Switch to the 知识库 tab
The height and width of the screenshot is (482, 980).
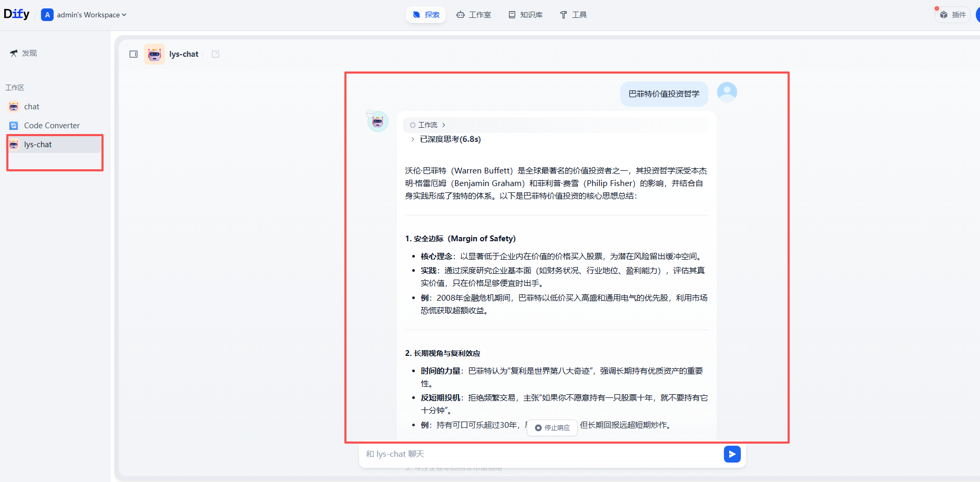pos(525,14)
